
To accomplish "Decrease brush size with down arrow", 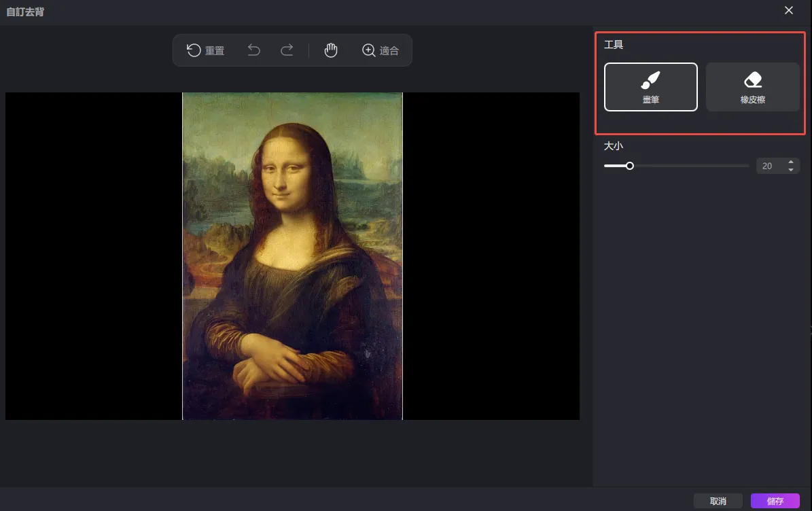I will pos(791,170).
